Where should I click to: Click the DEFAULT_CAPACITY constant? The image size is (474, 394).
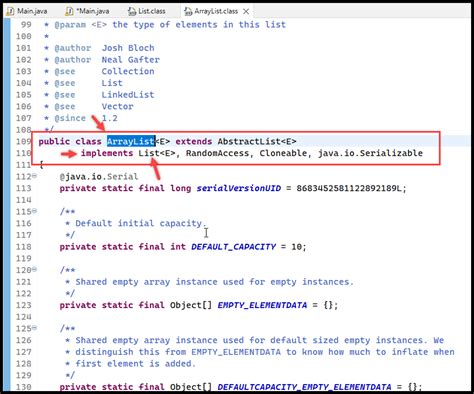pyautogui.click(x=234, y=247)
